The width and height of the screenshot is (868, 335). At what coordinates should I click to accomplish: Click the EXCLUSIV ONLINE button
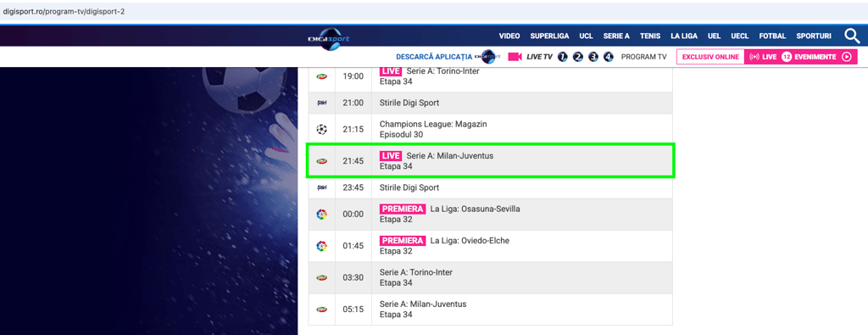(710, 57)
